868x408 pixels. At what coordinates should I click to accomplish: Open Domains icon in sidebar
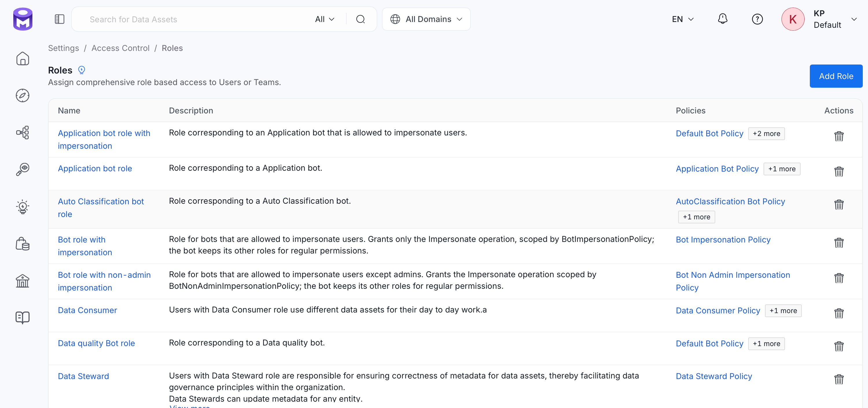click(x=23, y=244)
